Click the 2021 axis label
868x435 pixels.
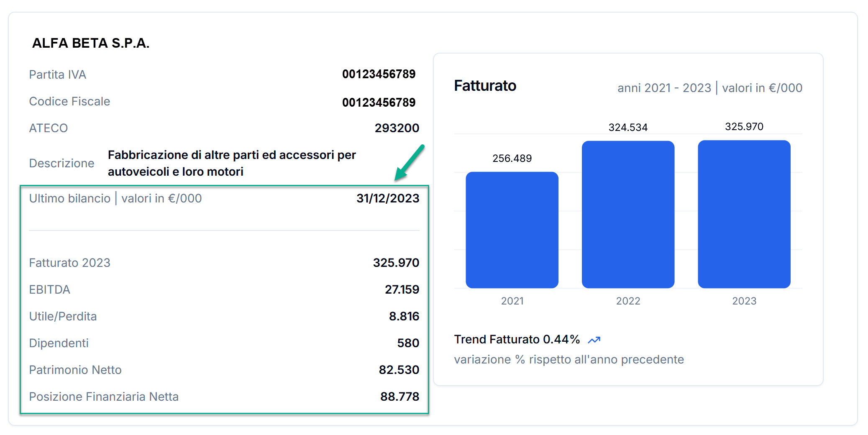(512, 301)
